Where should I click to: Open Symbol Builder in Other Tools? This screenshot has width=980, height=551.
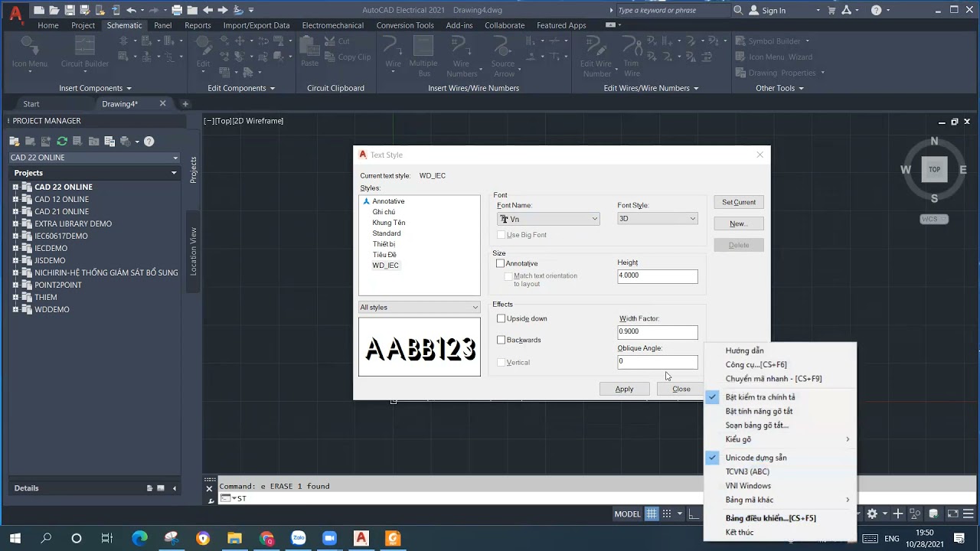(x=768, y=41)
